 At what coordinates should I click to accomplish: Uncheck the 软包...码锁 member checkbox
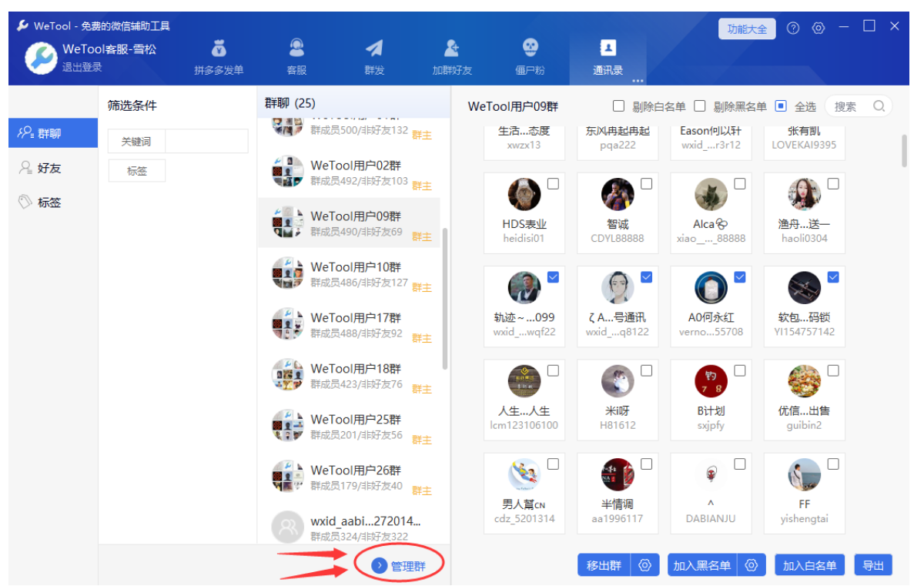(833, 277)
